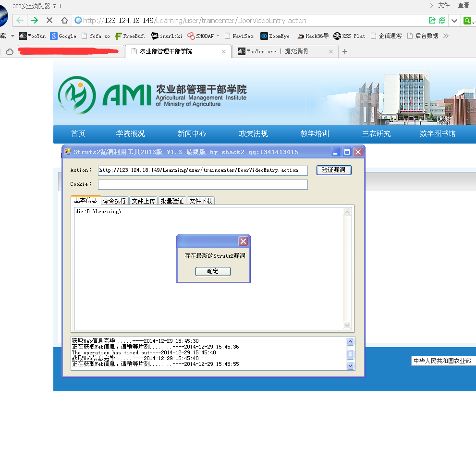This screenshot has height=459, width=476.
Task: Open the 三农研究 navigation item
Action: click(x=376, y=134)
